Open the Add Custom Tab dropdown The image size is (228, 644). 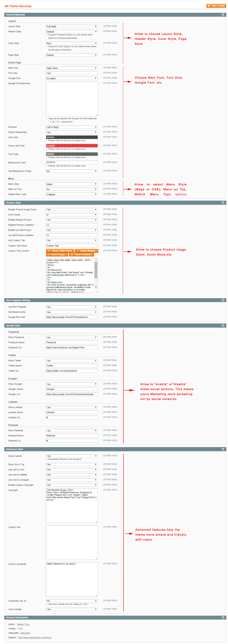click(72, 241)
